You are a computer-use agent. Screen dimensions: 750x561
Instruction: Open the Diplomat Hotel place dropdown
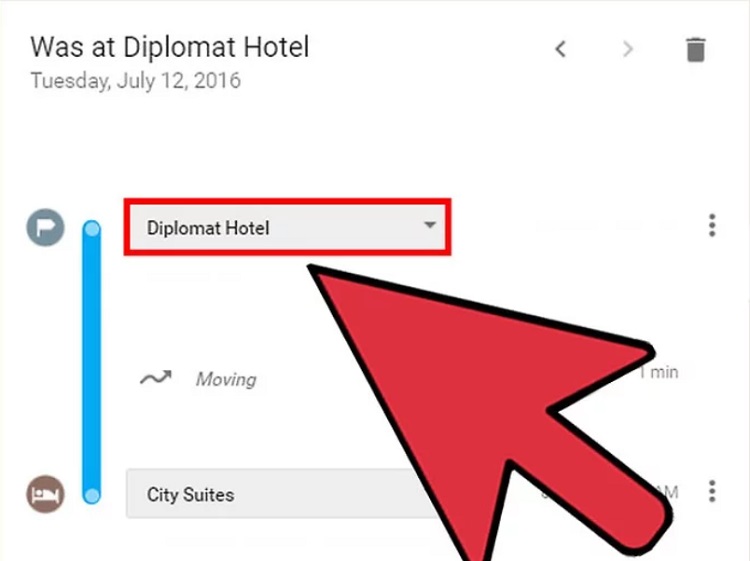[x=287, y=227]
